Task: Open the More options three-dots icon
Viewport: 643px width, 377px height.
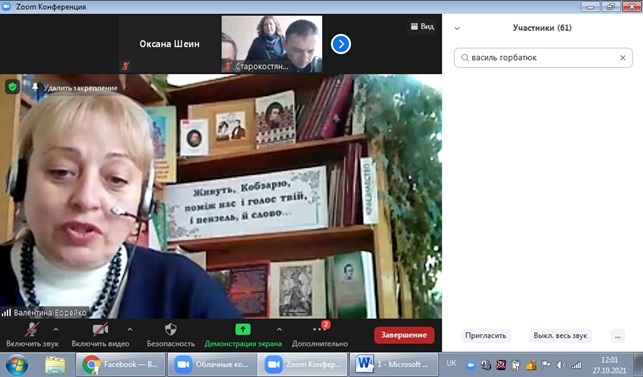Action: tap(317, 329)
